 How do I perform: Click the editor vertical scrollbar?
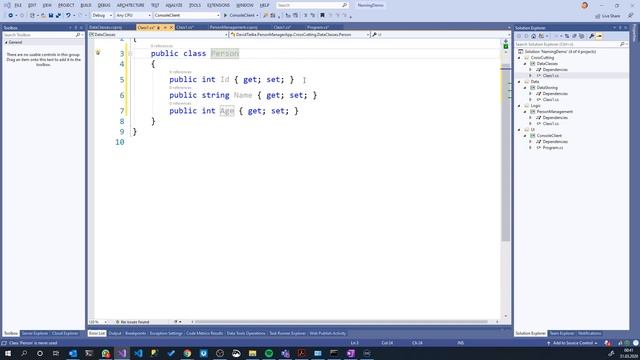point(505,155)
